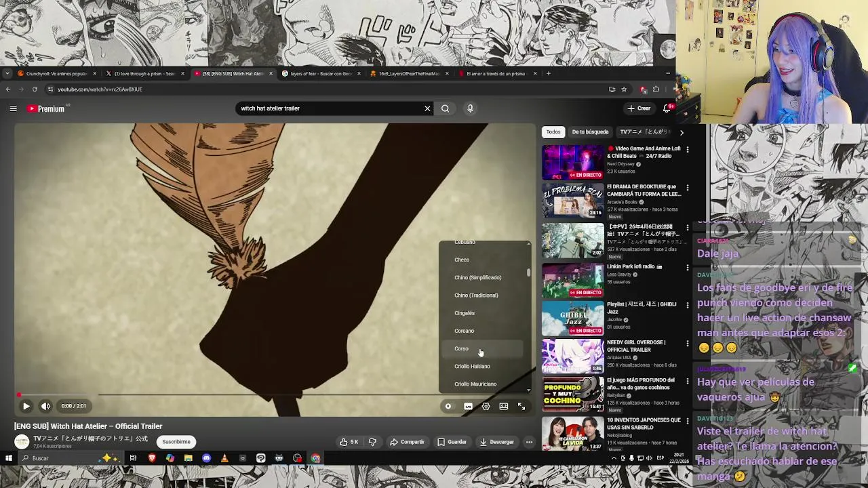Enter fullscreen mode
This screenshot has width=868, height=488.
(521, 407)
